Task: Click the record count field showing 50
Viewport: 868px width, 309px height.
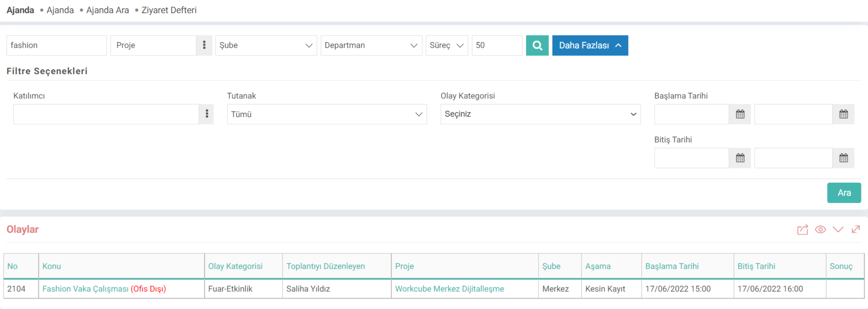Action: click(x=497, y=45)
